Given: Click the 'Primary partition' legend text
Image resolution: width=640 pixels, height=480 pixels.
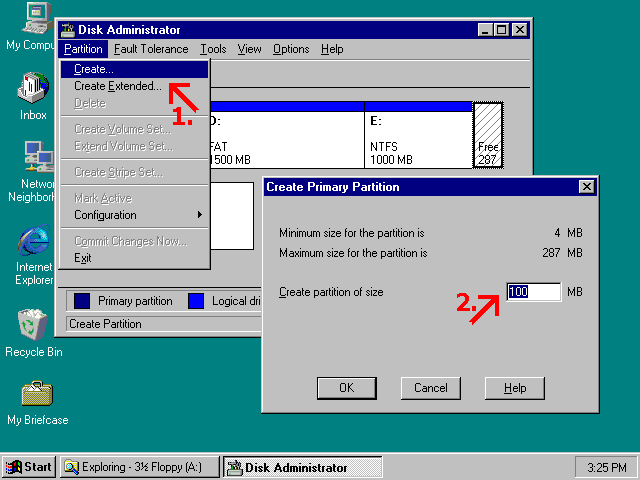Looking at the screenshot, I should (x=135, y=301).
